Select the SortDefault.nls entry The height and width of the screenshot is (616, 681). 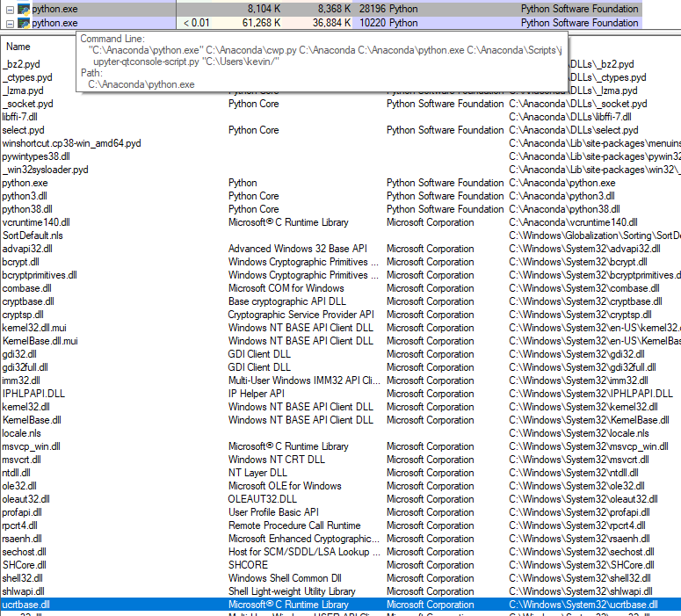(x=33, y=236)
